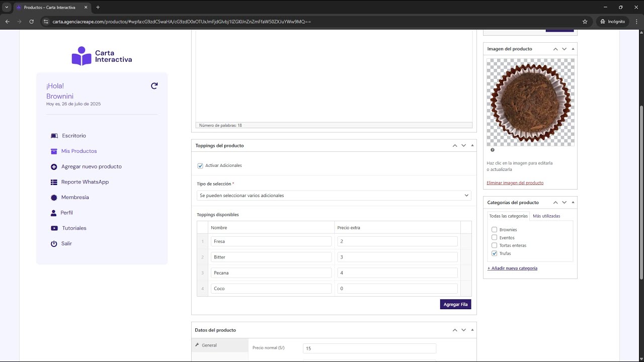Log out with Salir
This screenshot has height=362, width=644.
[66, 244]
